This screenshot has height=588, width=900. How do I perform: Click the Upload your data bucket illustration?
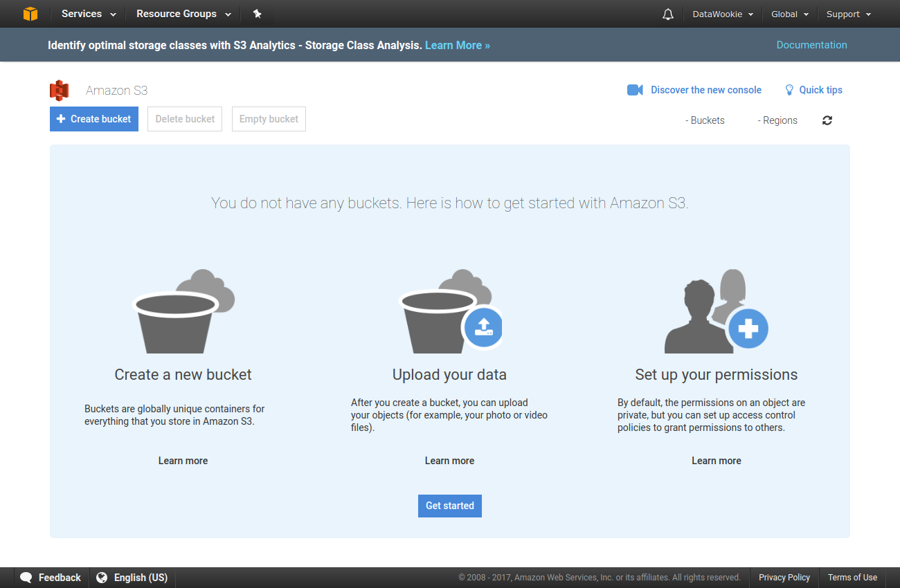(x=450, y=312)
